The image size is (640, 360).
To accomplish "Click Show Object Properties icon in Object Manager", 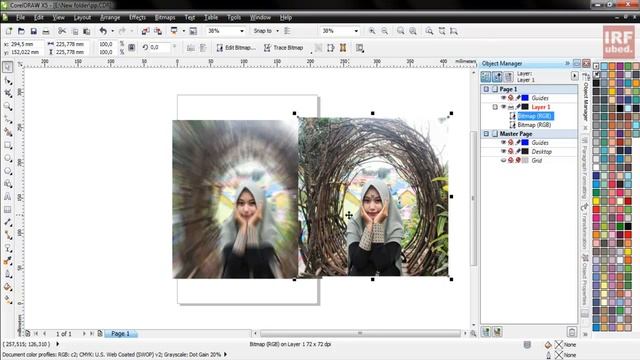I will (486, 76).
